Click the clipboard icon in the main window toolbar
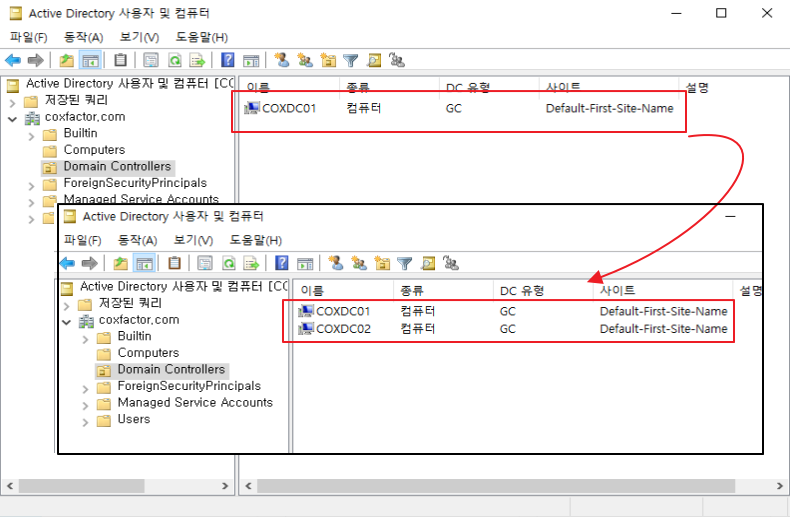 [120, 60]
